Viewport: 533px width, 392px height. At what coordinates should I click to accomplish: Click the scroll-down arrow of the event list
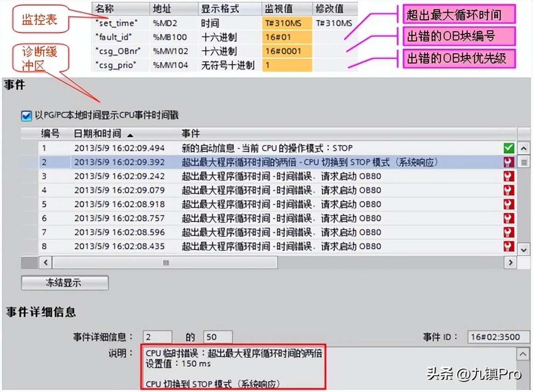[523, 249]
